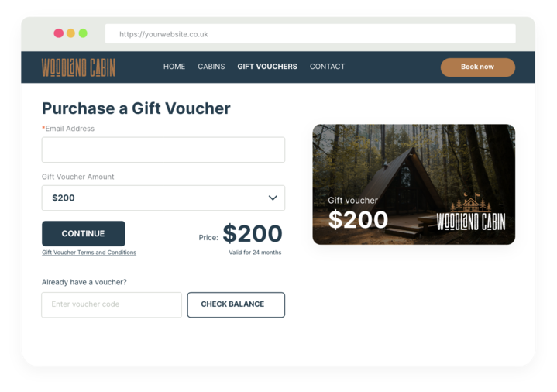Go to the HOME menu item
Image resolution: width=557 pixels, height=392 pixels.
coord(174,67)
